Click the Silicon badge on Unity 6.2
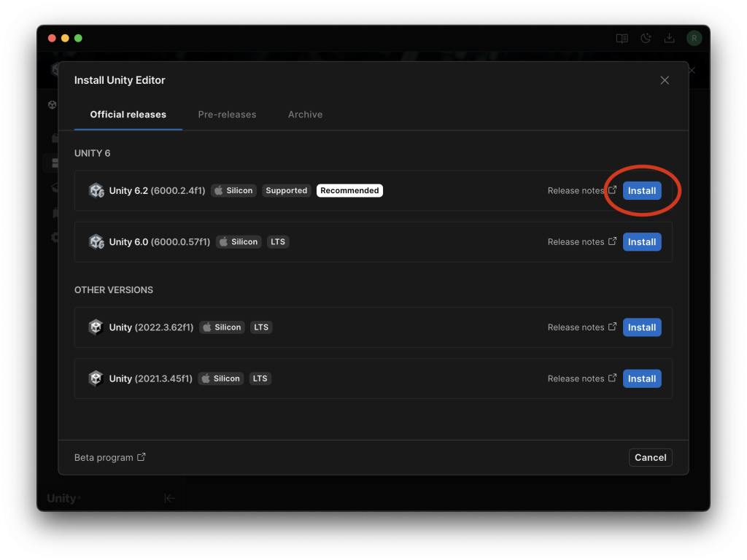The height and width of the screenshot is (560, 747). [x=233, y=190]
